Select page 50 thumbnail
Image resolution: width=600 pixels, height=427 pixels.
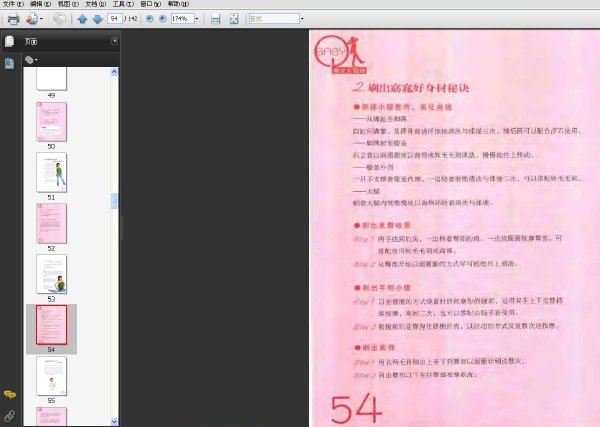(51, 122)
